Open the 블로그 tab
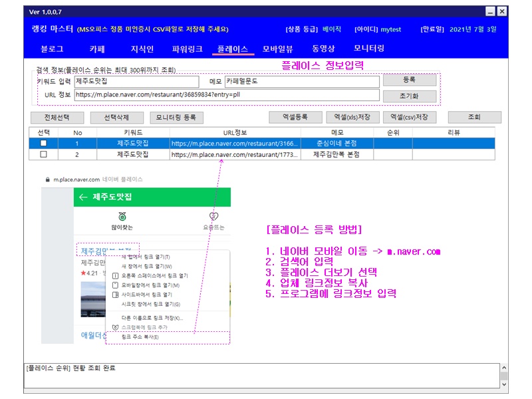The image size is (532, 399). 52,49
